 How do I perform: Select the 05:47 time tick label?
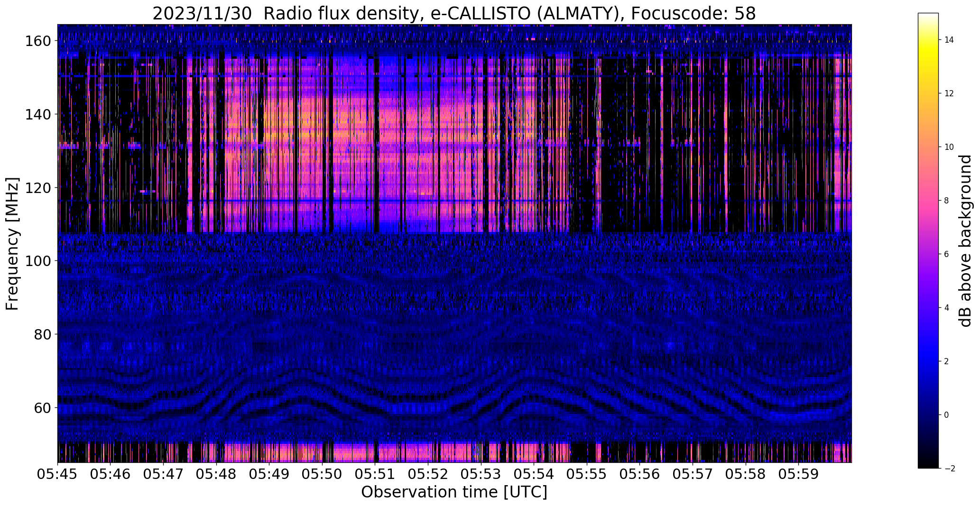pyautogui.click(x=163, y=474)
